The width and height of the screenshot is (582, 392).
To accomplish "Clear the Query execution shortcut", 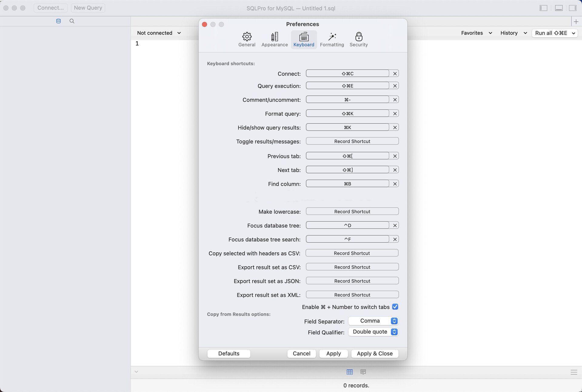I will (x=395, y=86).
